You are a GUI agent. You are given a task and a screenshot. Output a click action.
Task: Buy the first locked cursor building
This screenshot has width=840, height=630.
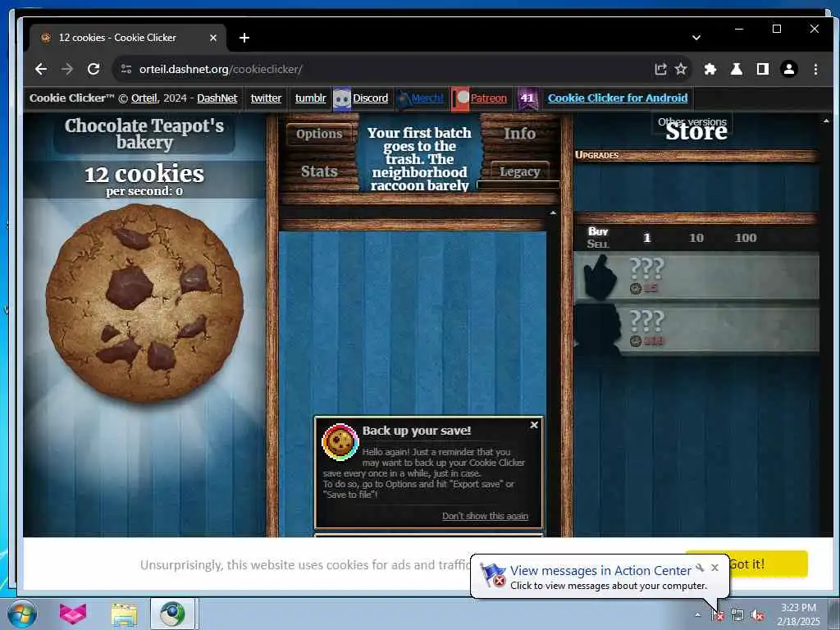696,276
